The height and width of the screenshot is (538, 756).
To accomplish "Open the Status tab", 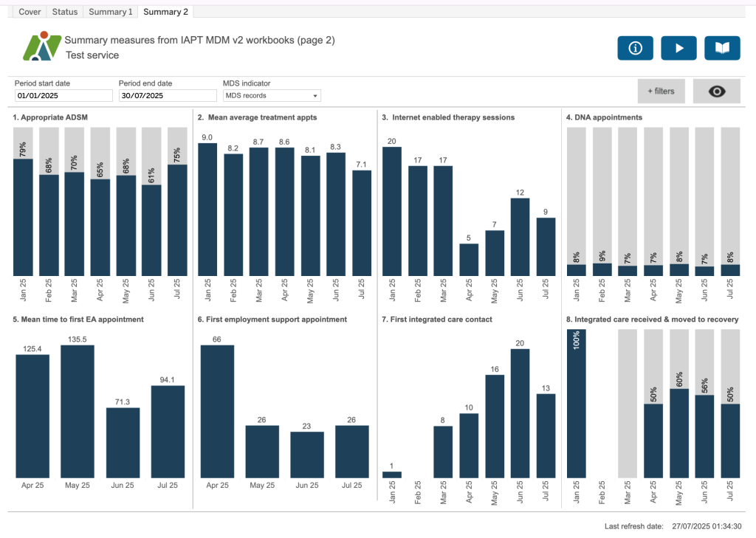I will pos(65,12).
